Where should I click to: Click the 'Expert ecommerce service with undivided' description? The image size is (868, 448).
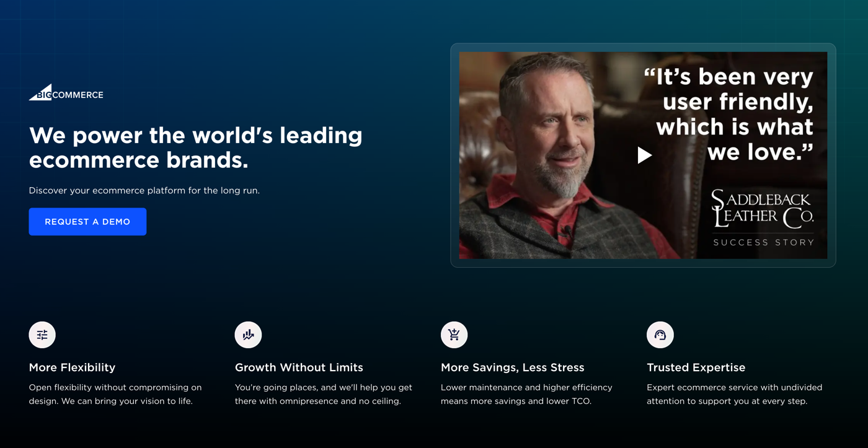(735, 394)
